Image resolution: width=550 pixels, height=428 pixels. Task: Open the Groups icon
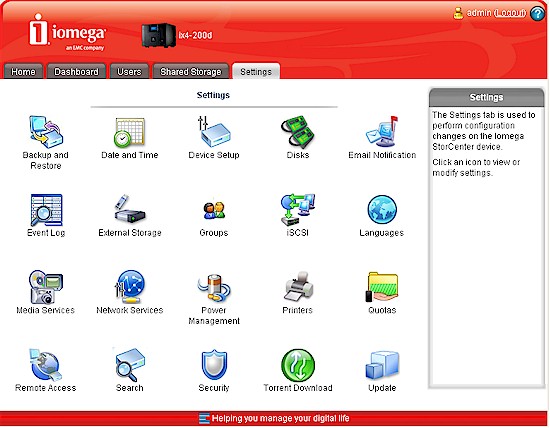pyautogui.click(x=214, y=210)
